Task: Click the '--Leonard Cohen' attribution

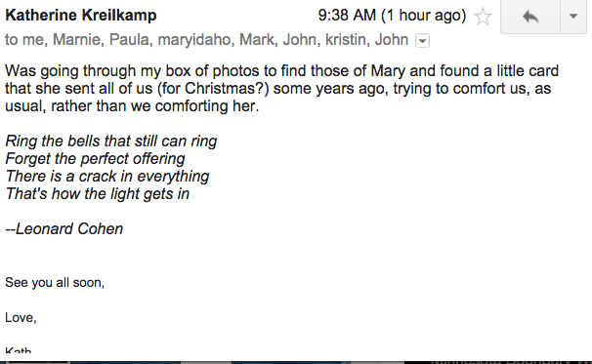Action: coord(64,229)
